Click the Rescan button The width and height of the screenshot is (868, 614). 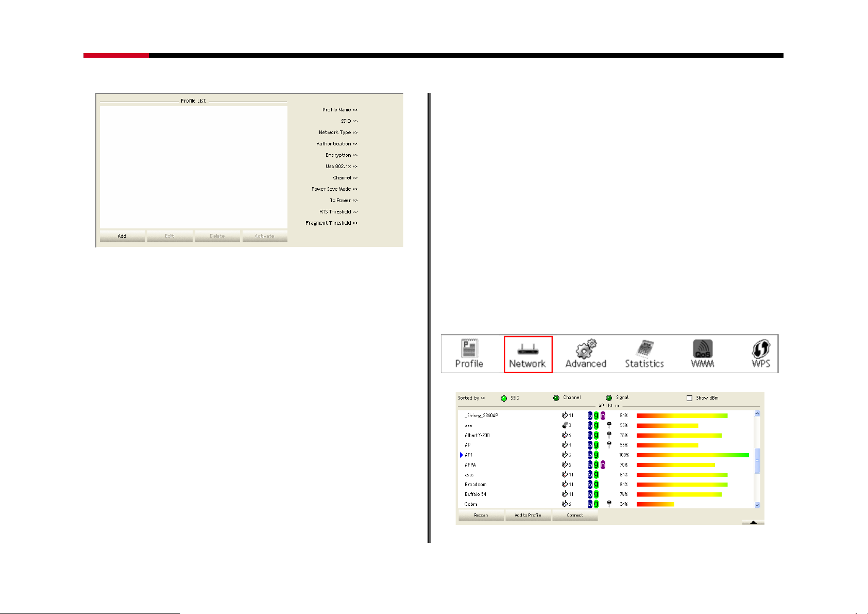(x=481, y=515)
